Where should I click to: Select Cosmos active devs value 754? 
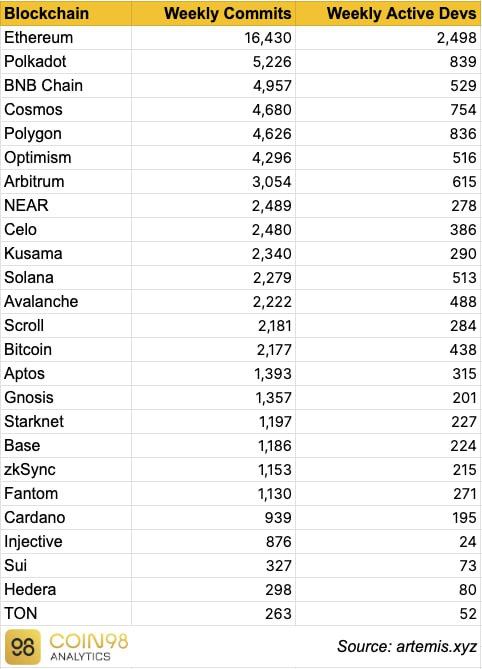(x=463, y=110)
